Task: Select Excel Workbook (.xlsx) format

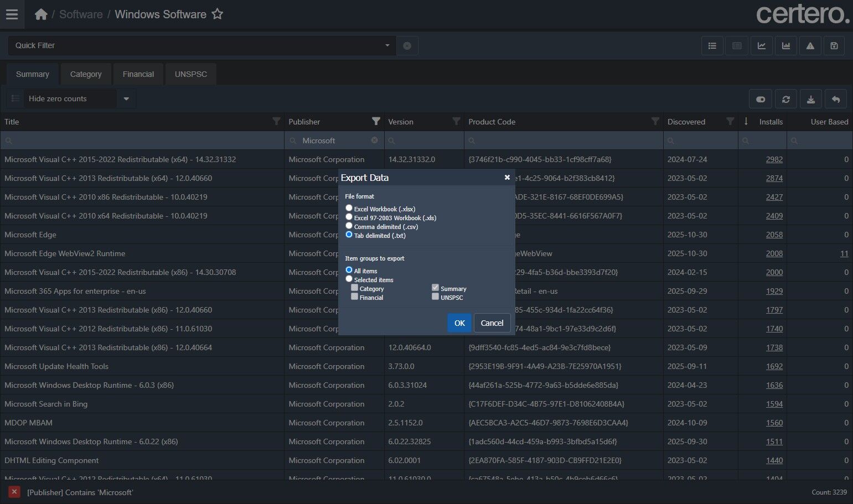Action: [x=349, y=208]
